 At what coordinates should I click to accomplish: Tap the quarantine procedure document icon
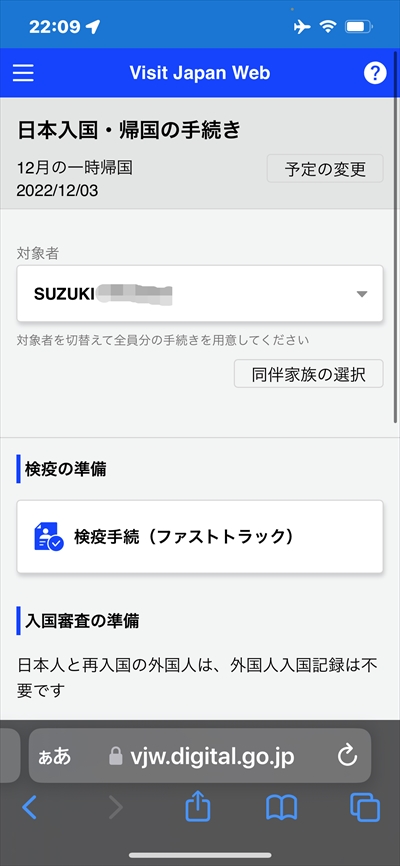pos(49,536)
